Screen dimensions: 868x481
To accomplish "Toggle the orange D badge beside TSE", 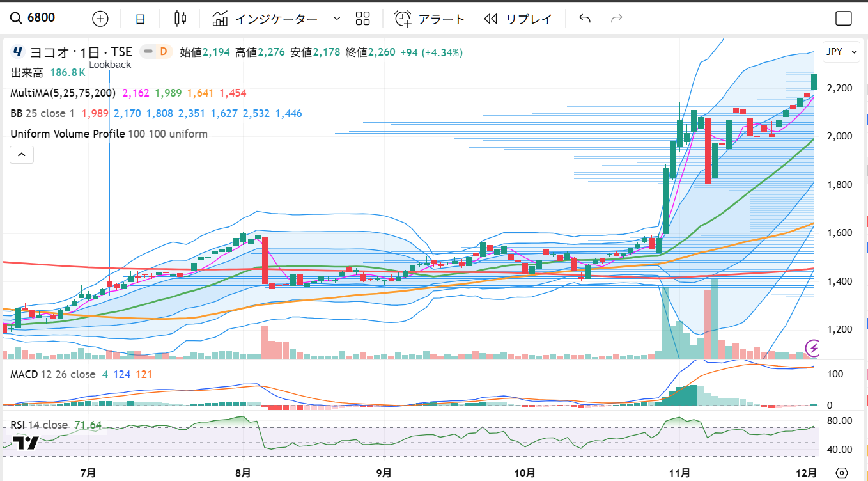I will click(163, 52).
